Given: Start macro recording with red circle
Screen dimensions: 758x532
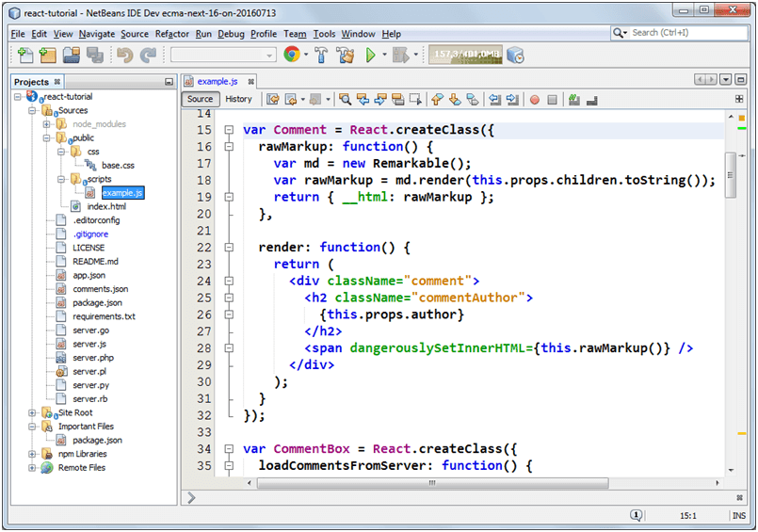Looking at the screenshot, I should [535, 99].
